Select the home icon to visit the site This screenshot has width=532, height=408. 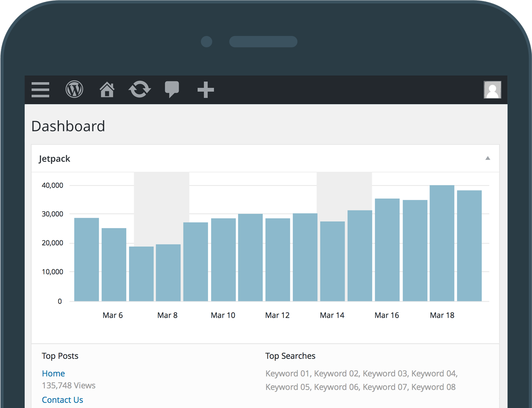[107, 90]
